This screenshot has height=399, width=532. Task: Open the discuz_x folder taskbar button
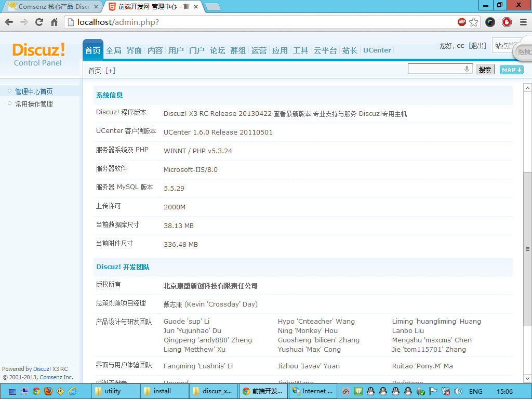[214, 391]
